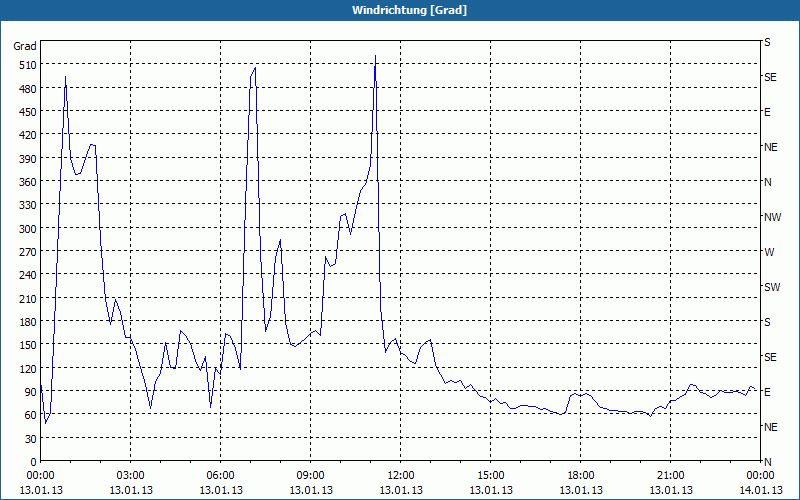Click the SW compass label on right axis
This screenshot has height=500, width=800.
coord(772,287)
